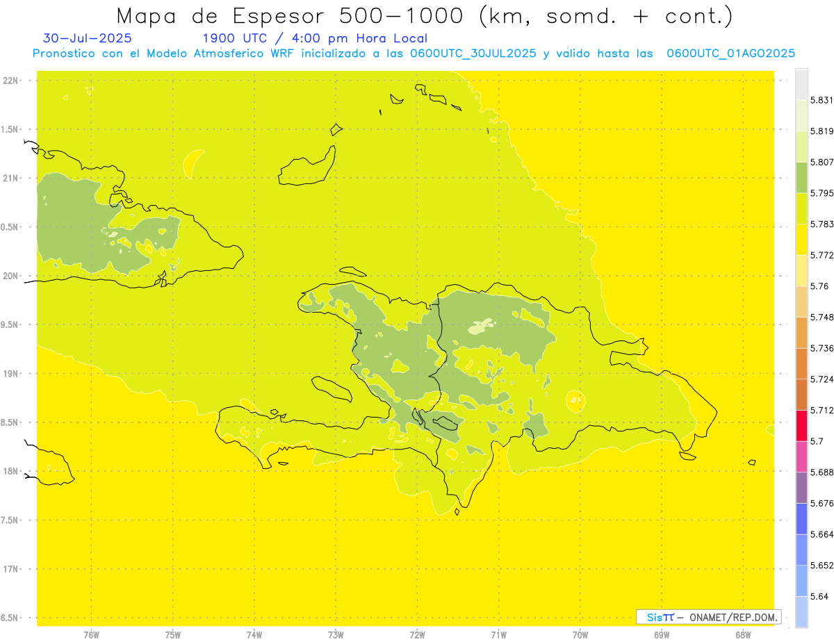Viewport: 834px width, 644px height.
Task: Click the '1900 UTC / 4:00 pm Hora Local' text
Action: point(315,39)
